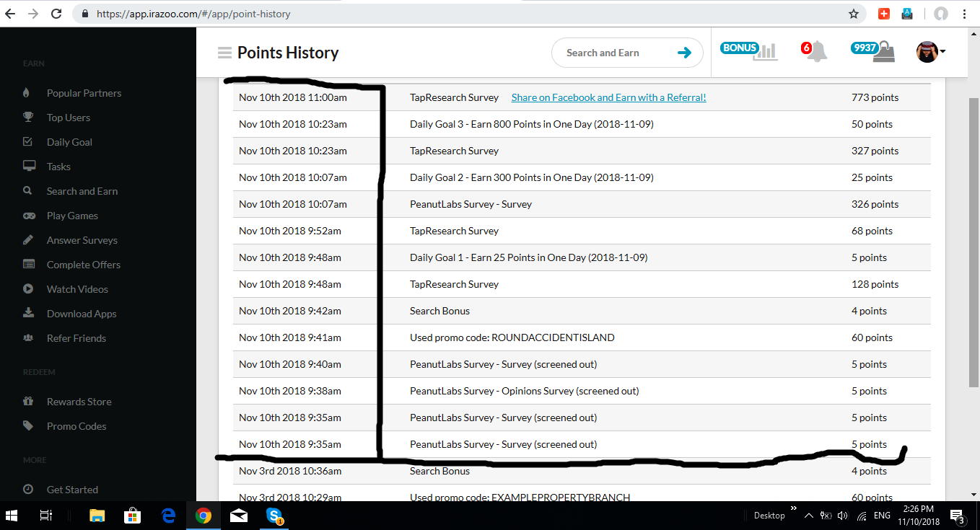
Task: Open Popular Partners in the sidebar
Action: 84,93
